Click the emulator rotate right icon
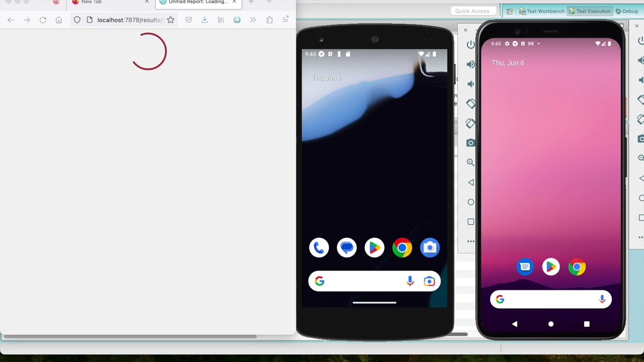644x362 pixels. coord(470,123)
